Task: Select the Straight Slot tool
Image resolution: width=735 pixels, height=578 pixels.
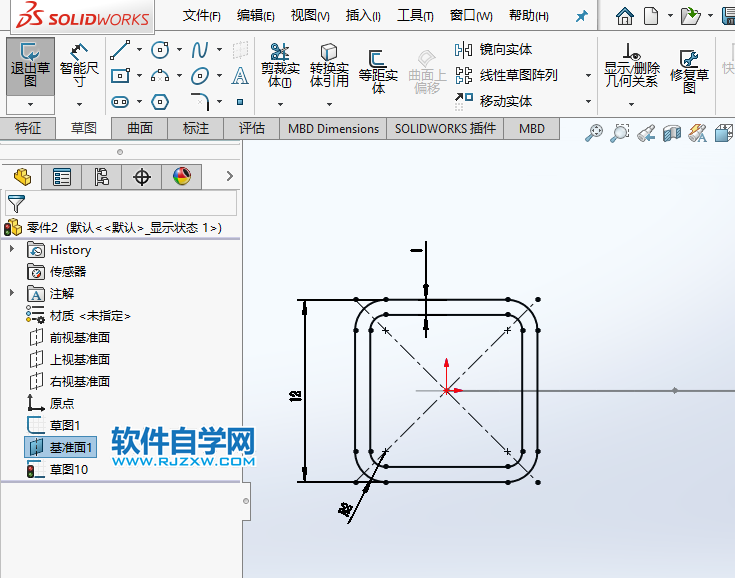Action: point(120,102)
